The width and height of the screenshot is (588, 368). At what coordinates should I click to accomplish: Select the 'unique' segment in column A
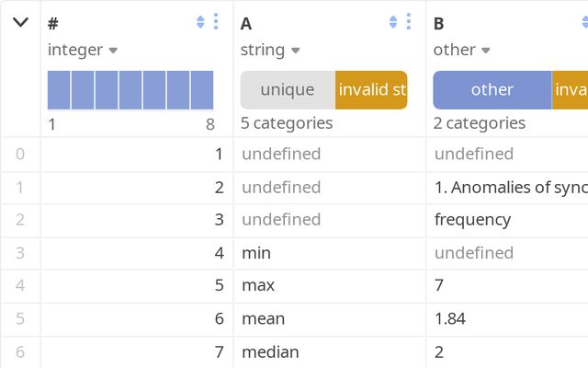pyautogui.click(x=288, y=90)
